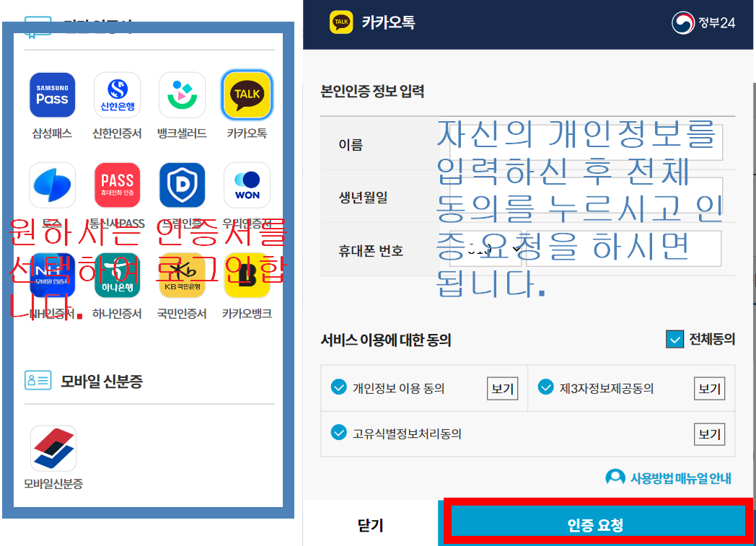Select the 카카오톡 certificate icon
The height and width of the screenshot is (546, 756).
click(247, 94)
